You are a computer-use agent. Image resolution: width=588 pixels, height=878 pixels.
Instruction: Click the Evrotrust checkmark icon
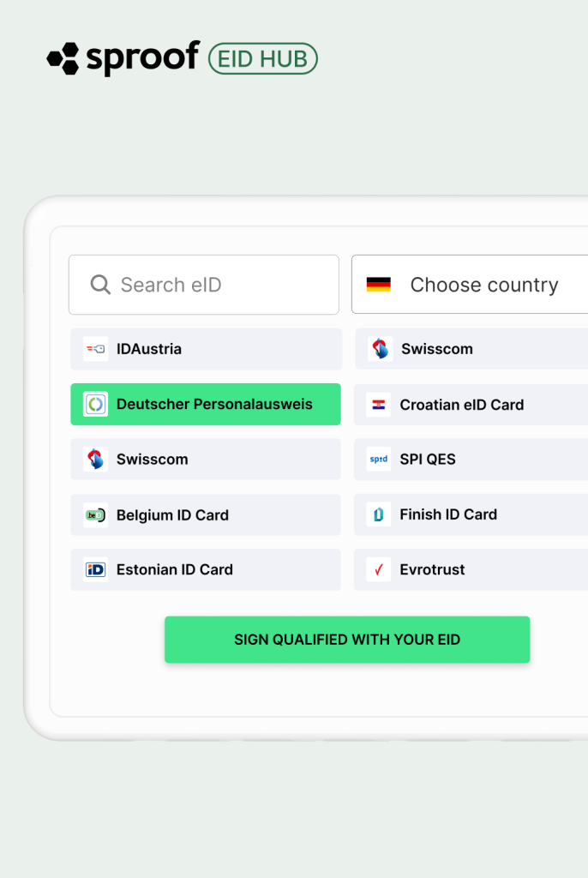pyautogui.click(x=378, y=569)
